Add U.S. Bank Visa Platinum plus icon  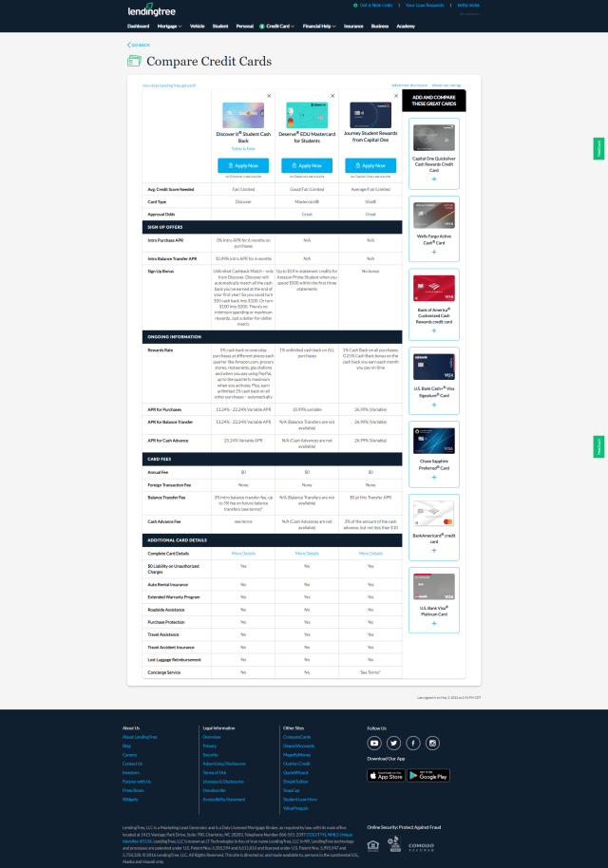(x=434, y=623)
